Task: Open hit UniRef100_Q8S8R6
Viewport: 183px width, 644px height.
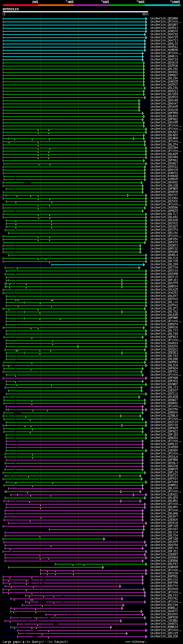Action: pyautogui.click(x=164, y=19)
